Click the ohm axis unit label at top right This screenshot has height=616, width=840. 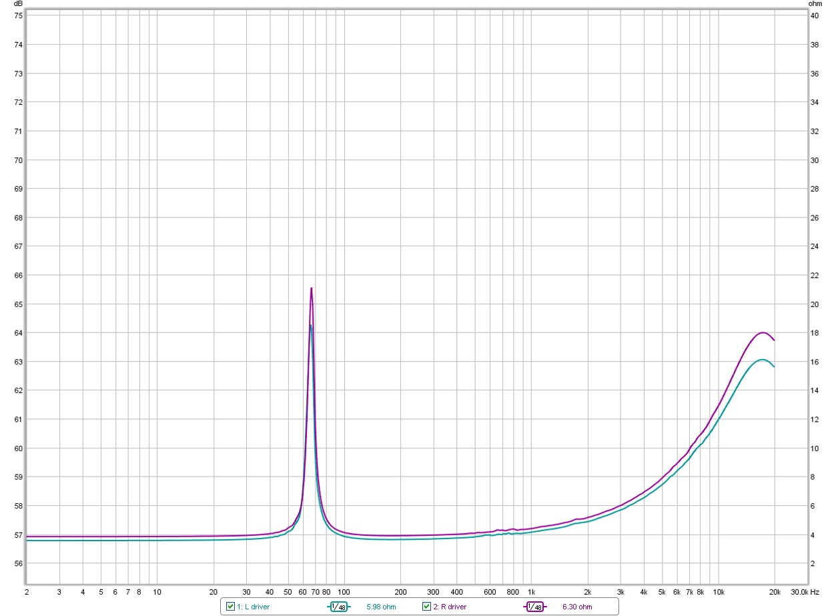pyautogui.click(x=816, y=4)
